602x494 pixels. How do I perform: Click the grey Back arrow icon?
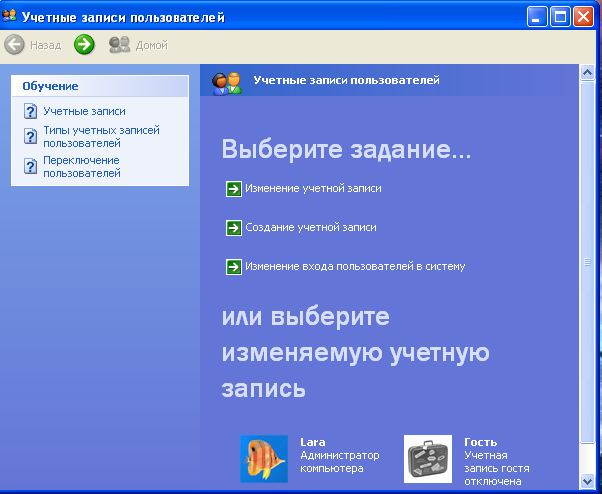click(x=14, y=45)
